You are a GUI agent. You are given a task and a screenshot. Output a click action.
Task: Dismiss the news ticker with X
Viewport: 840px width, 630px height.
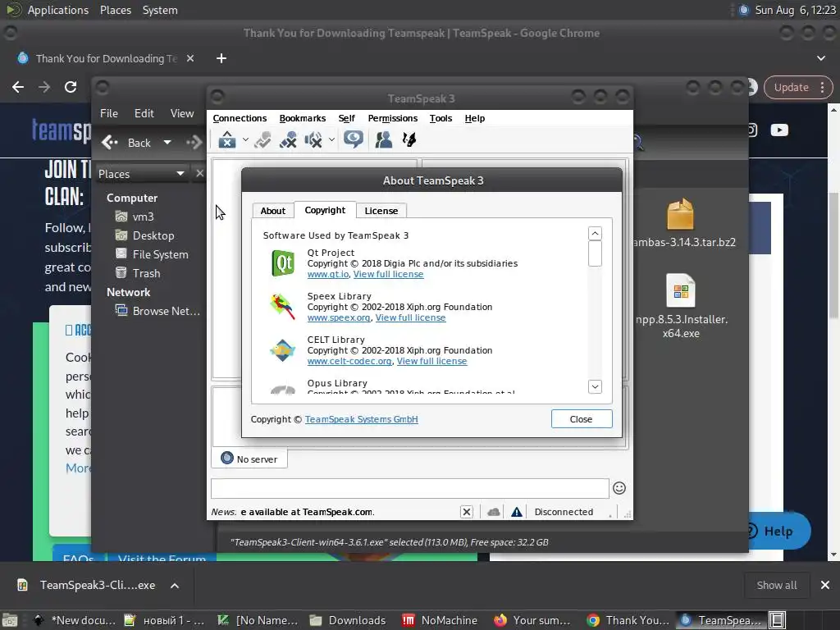tap(467, 512)
